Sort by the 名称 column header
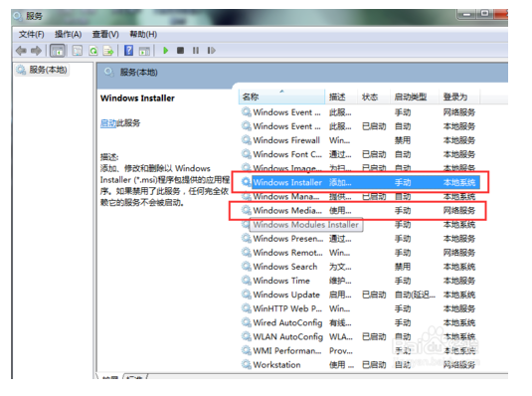Viewport: 532px width, 396px height. pos(281,97)
